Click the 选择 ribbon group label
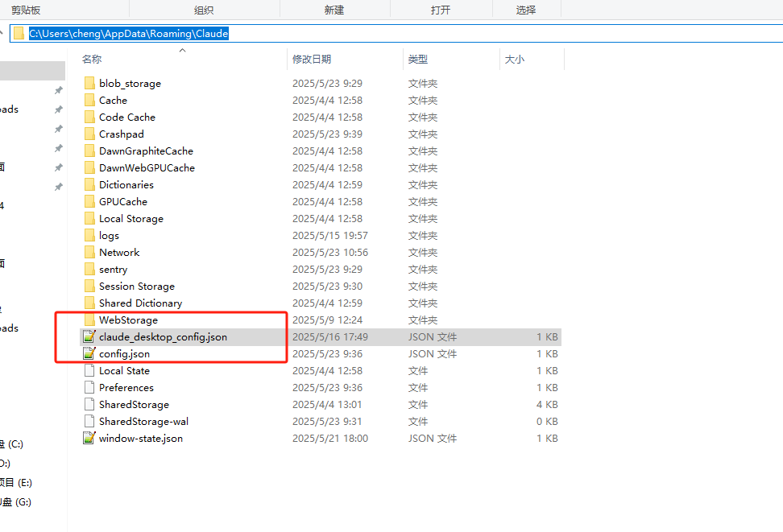The height and width of the screenshot is (532, 783). [526, 10]
